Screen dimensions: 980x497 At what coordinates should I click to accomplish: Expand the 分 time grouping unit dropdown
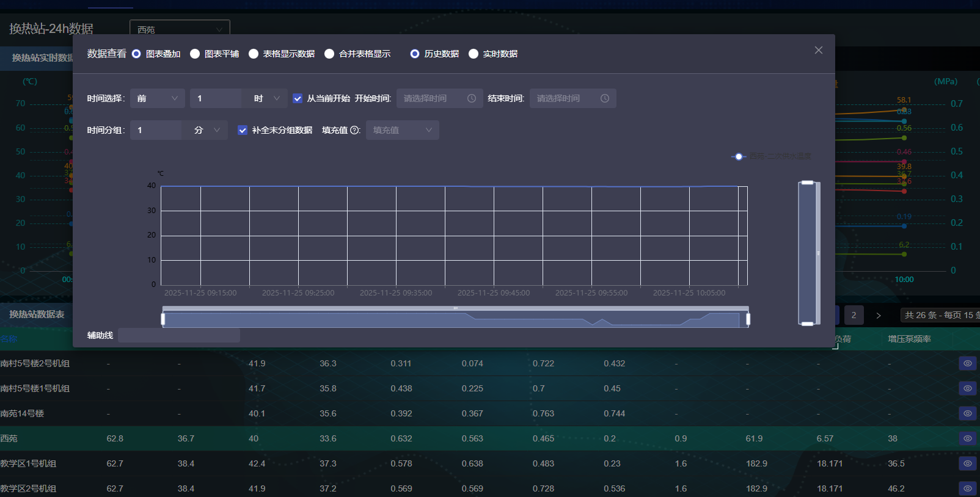(207, 130)
